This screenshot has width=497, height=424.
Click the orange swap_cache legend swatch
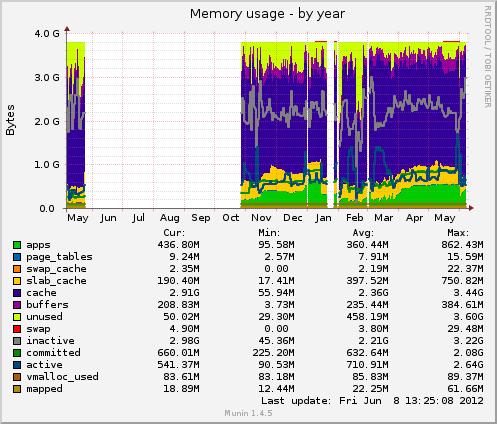tap(17, 269)
